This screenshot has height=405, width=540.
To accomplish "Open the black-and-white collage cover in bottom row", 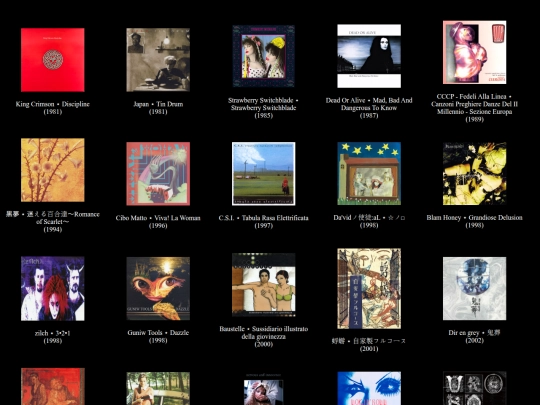I will [475, 388].
